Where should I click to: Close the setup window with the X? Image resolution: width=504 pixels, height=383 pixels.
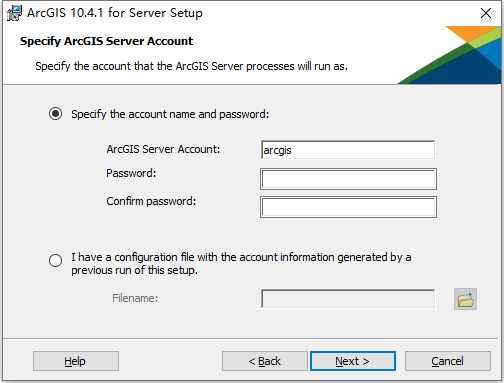(x=486, y=13)
